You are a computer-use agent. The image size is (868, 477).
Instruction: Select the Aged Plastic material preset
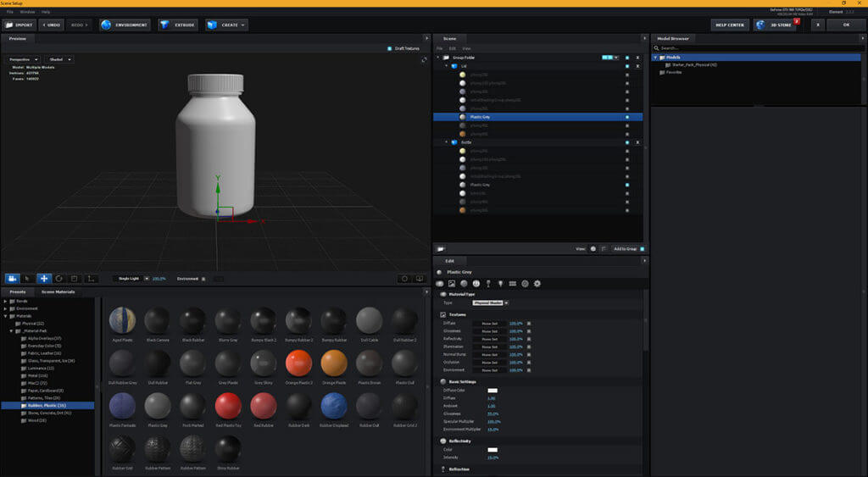coord(122,321)
